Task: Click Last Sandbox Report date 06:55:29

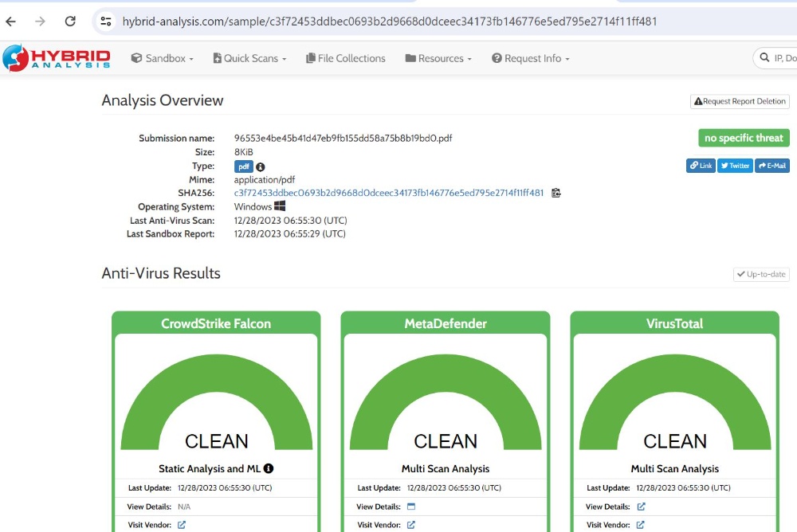Action: tap(290, 233)
